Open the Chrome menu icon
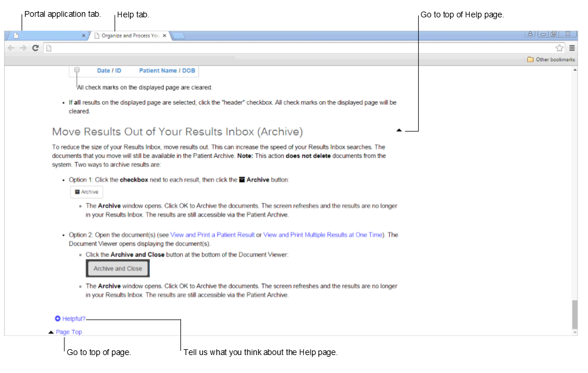Viewport: 588px width, 373px height. click(x=571, y=48)
